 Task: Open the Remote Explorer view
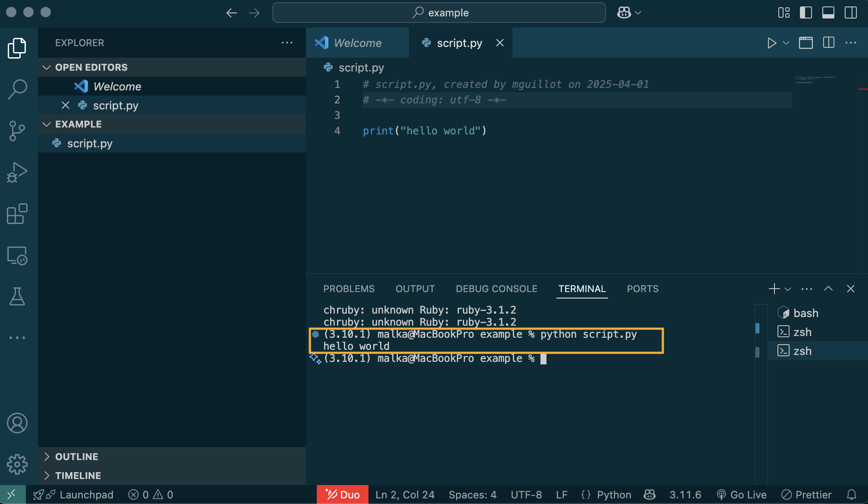coord(17,255)
